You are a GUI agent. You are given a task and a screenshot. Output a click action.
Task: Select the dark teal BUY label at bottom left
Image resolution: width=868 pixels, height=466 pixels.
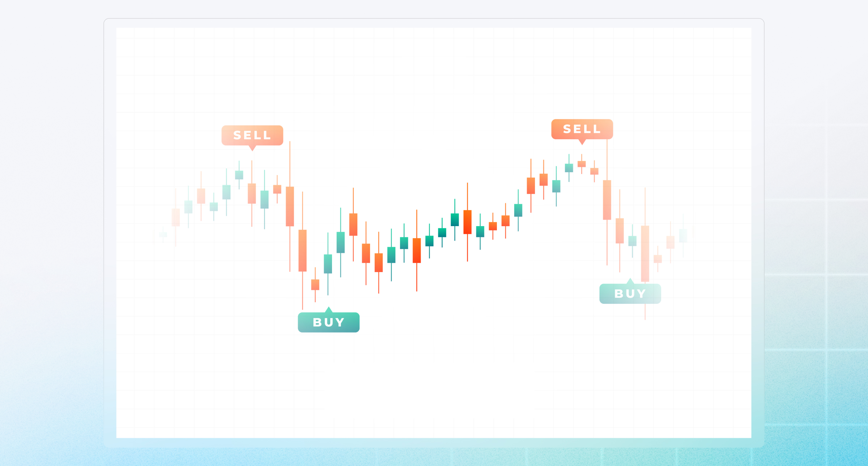click(328, 322)
